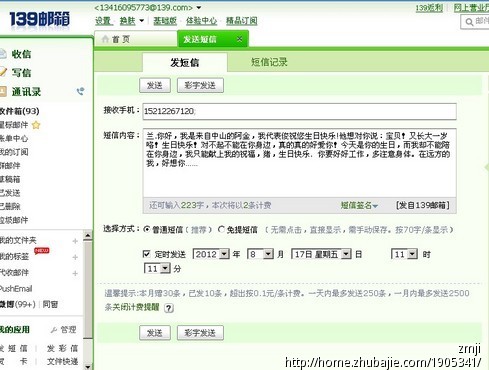The image size is (489, 370).
Task: Open the hour dropdown showing 11 时
Action: (404, 254)
